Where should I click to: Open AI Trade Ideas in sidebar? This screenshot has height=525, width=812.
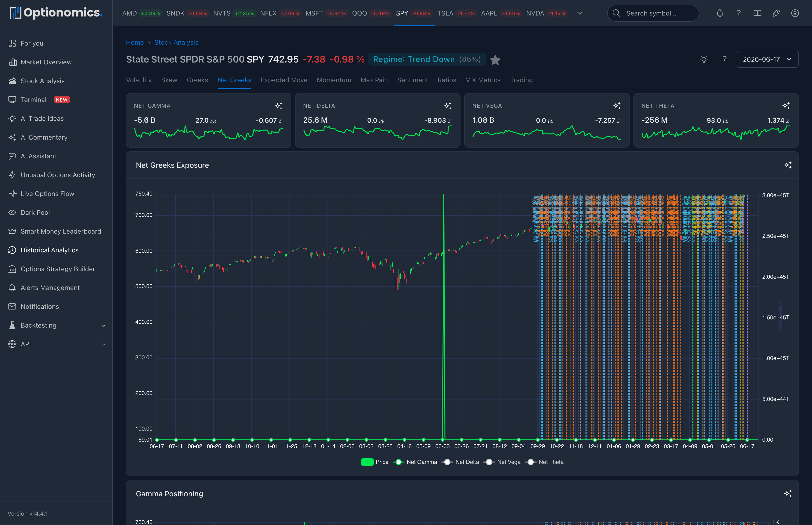(x=56, y=118)
